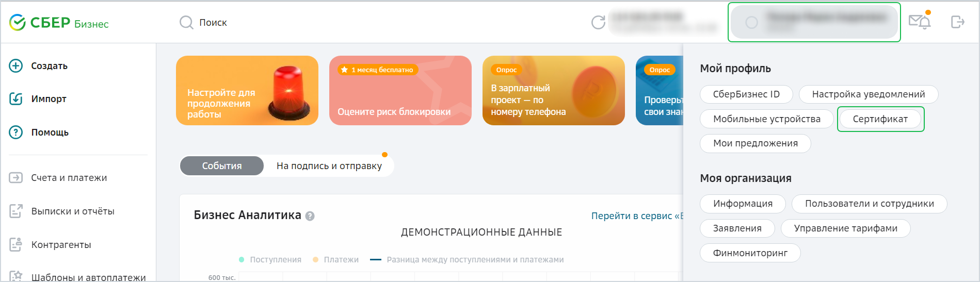Click Пользователи и сотрудники button
The image size is (980, 282).
[x=869, y=204]
